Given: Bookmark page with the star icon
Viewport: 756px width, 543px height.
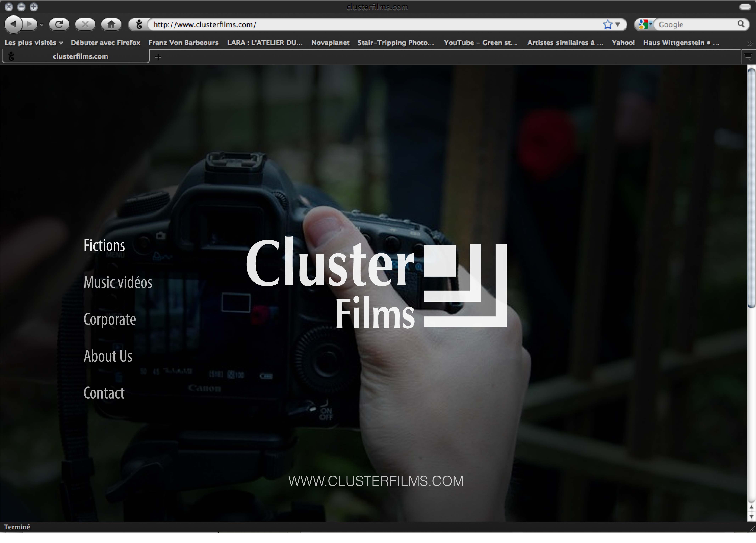Looking at the screenshot, I should pos(608,24).
